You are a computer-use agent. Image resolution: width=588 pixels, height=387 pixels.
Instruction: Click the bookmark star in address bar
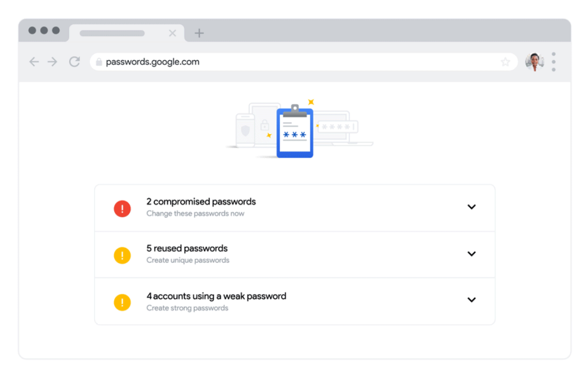(506, 62)
